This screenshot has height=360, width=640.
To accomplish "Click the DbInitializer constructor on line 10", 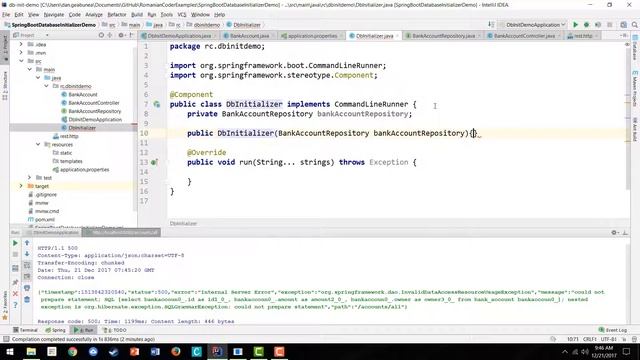I will (245, 133).
